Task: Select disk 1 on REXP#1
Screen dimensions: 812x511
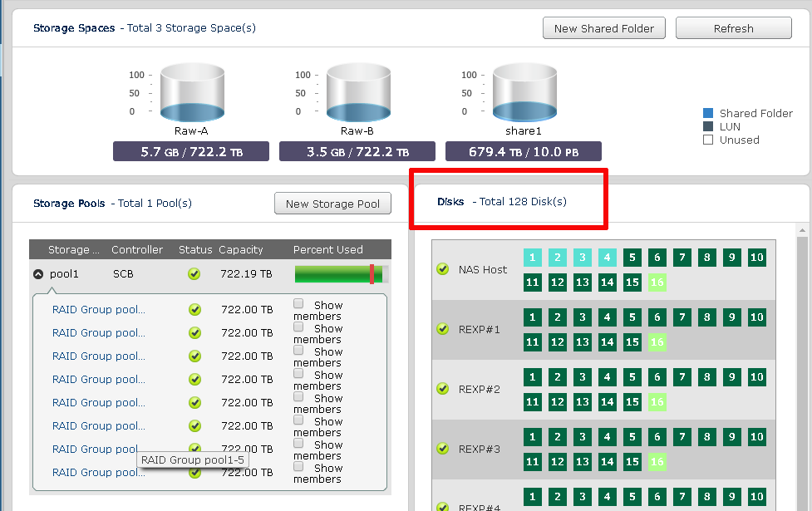Action: [x=532, y=317]
